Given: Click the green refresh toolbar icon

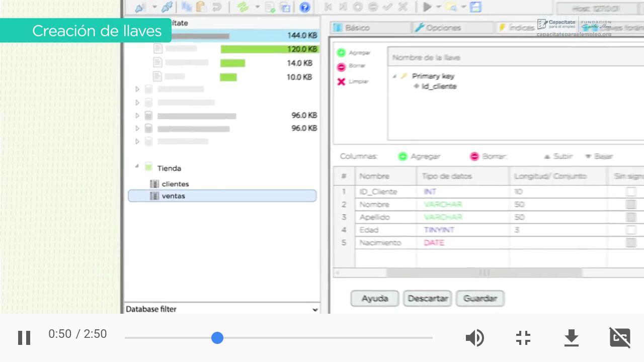Looking at the screenshot, I should (x=243, y=7).
